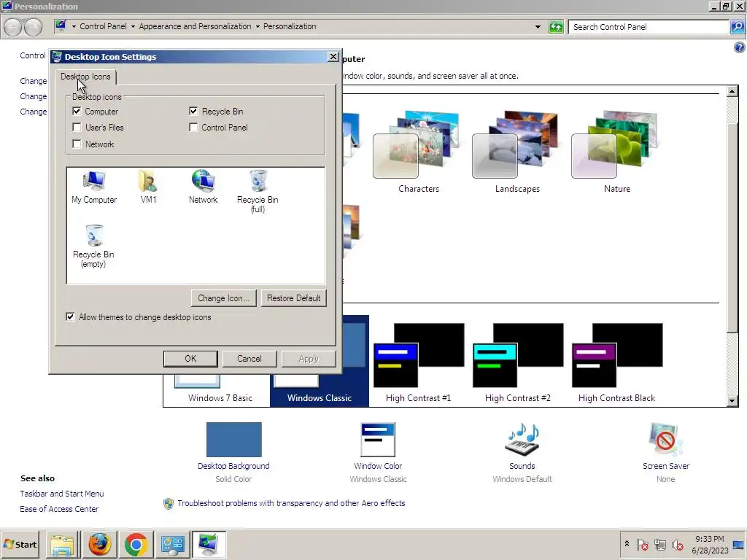Click the transparency troubleshoot shield icon
The height and width of the screenshot is (560, 747).
169,503
